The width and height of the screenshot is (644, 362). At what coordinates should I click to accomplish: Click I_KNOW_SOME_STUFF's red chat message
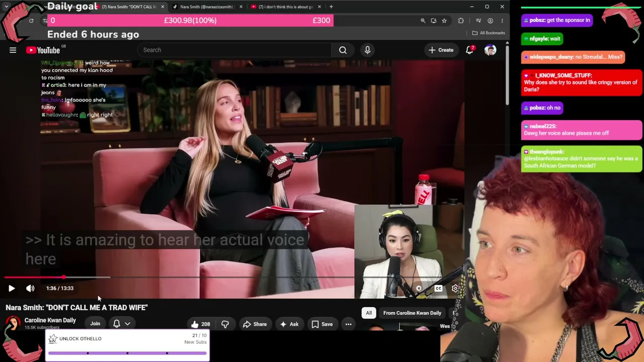582,82
